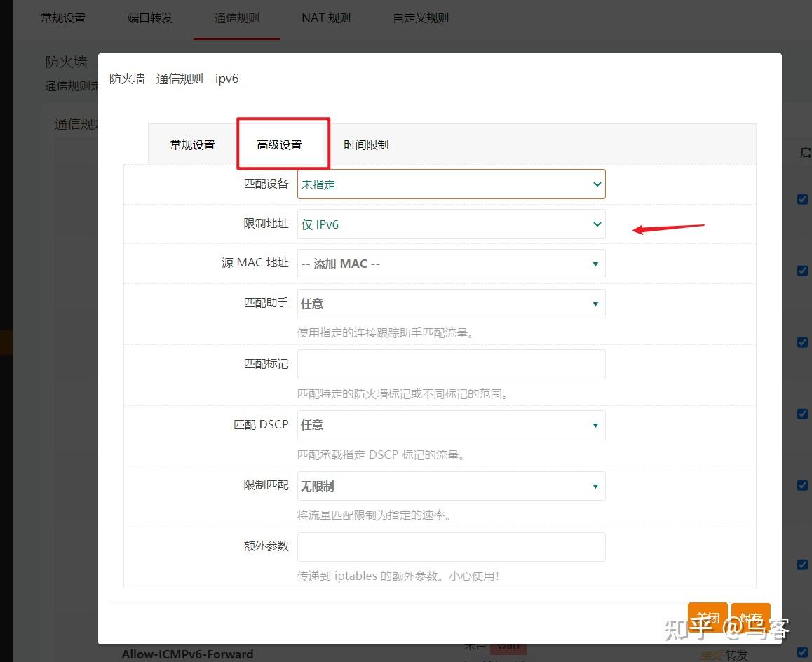
Task: Disable the bottom rule enable checkbox
Action: click(x=802, y=564)
